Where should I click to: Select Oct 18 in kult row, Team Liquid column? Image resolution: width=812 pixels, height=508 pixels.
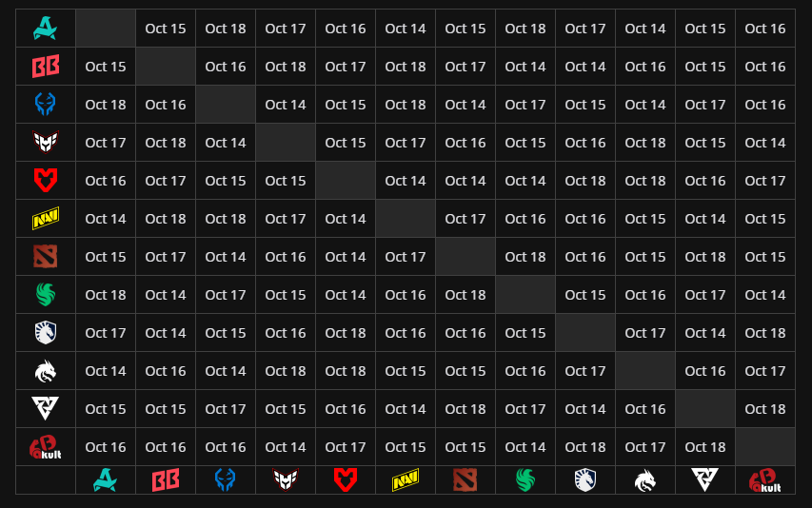tap(585, 446)
